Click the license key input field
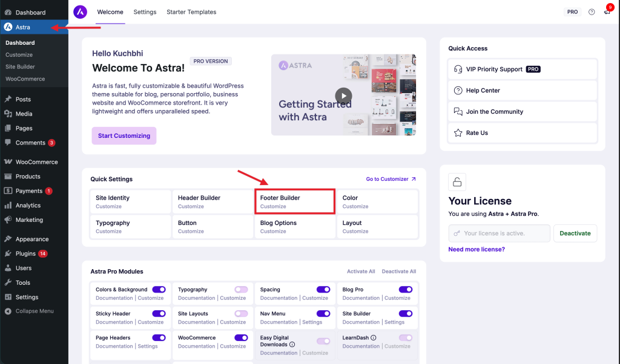 499,233
